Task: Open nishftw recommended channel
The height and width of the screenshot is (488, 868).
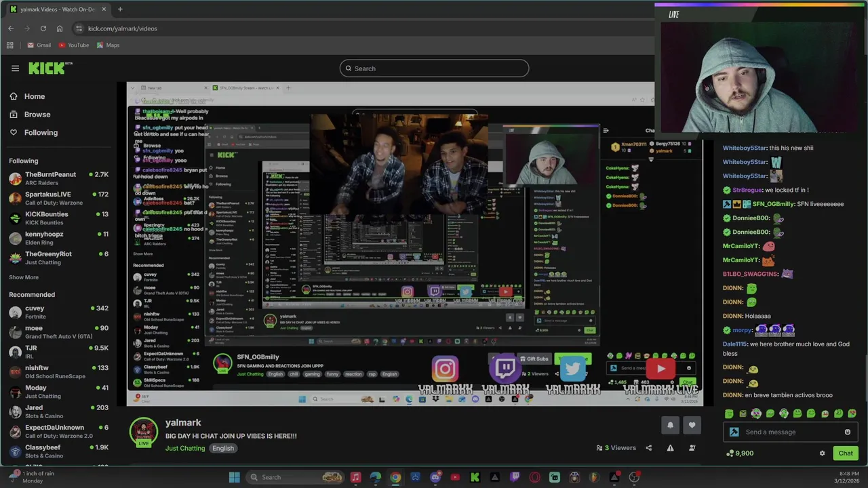Action: point(58,371)
